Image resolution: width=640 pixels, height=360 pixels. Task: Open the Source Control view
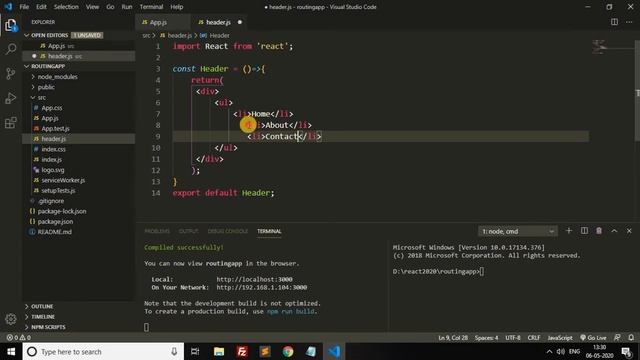point(11,73)
